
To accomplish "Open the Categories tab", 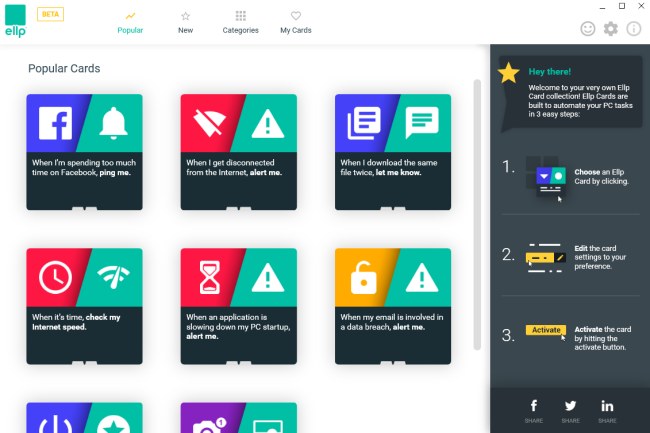I will click(240, 23).
